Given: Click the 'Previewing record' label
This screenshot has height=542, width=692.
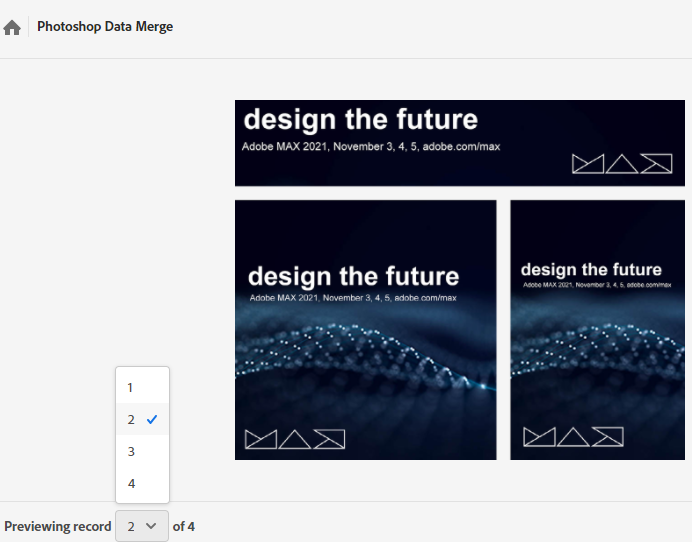Looking at the screenshot, I should [58, 527].
